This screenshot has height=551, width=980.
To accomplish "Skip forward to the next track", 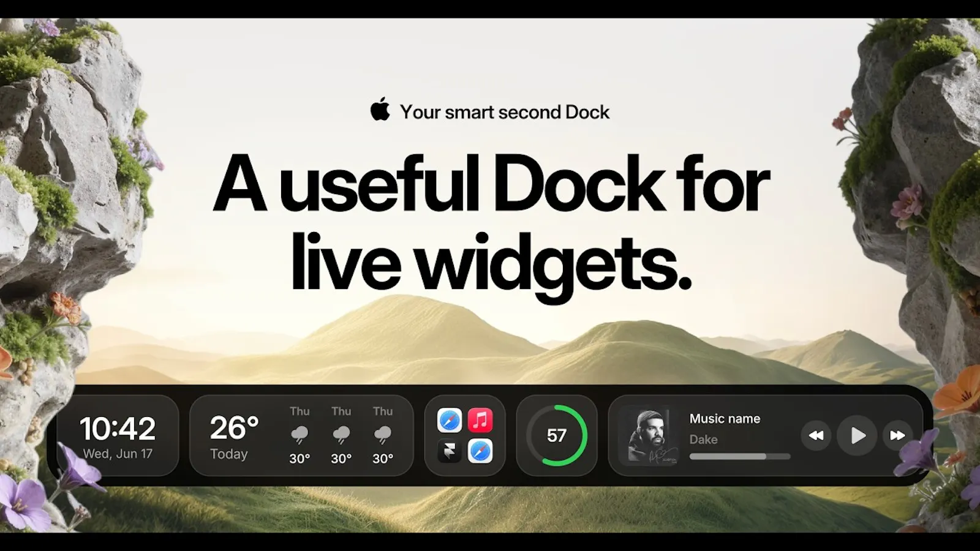I will pyautogui.click(x=898, y=435).
